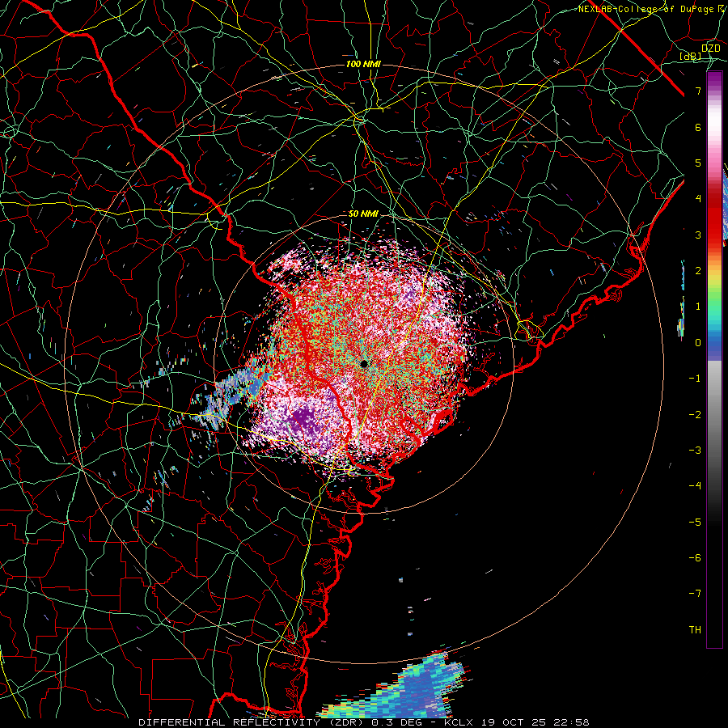Click the black radar site dot at center
This screenshot has width=728, height=728.
pos(364,364)
